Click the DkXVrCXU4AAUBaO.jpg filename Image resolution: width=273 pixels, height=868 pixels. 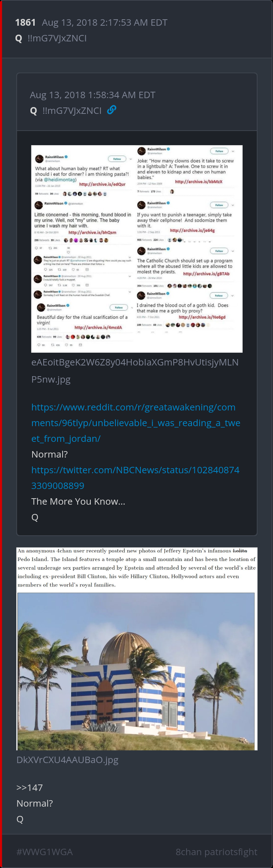pos(68,760)
